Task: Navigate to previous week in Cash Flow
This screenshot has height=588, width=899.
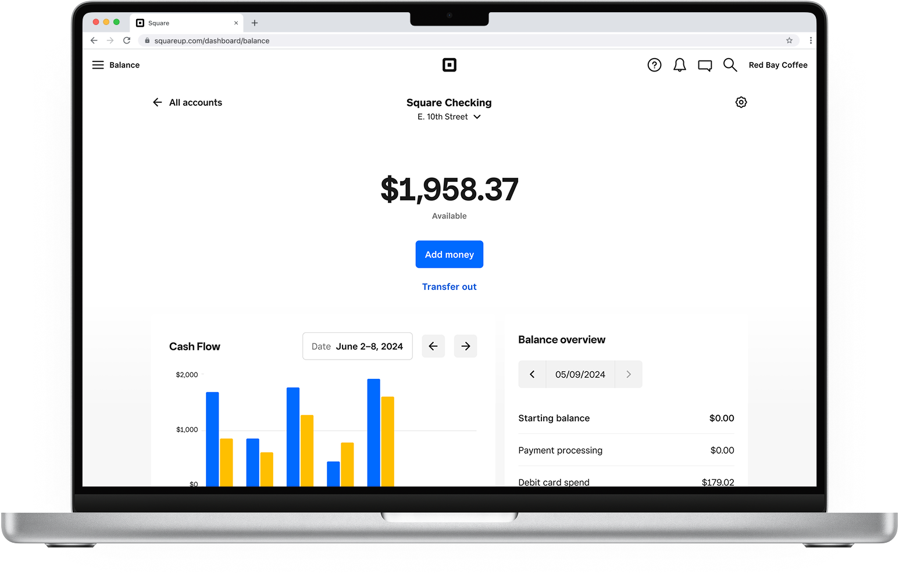Action: pos(433,346)
